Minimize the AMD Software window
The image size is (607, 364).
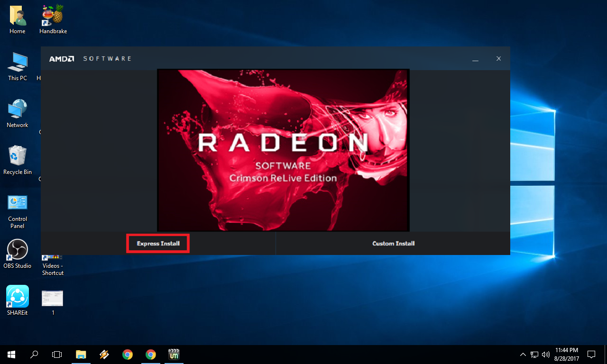coord(475,59)
